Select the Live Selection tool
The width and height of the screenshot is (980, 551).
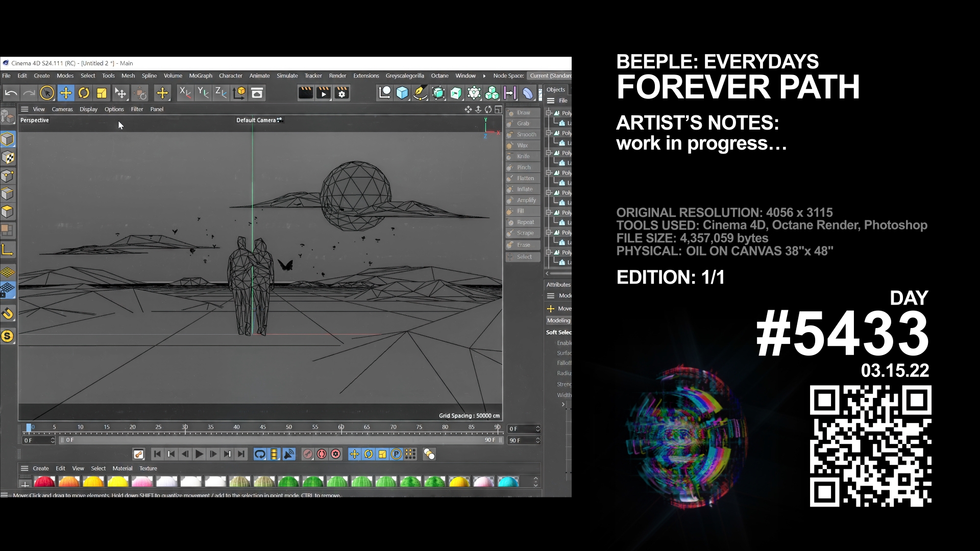[47, 93]
